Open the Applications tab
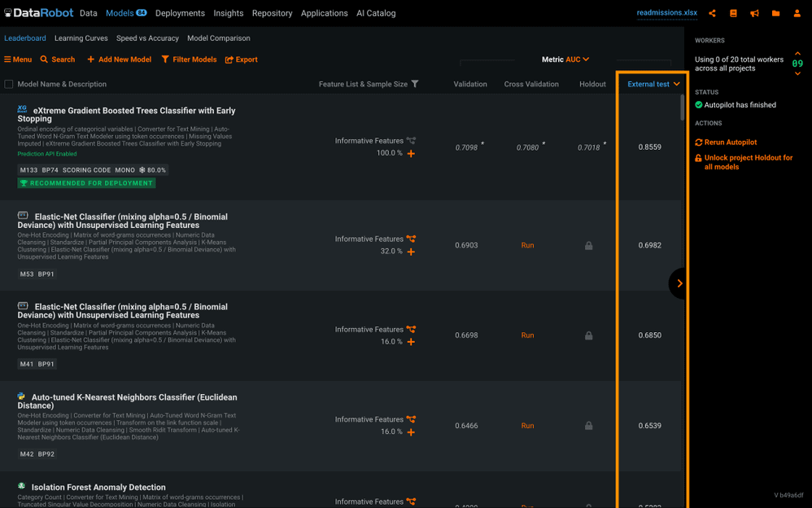The height and width of the screenshot is (508, 812). pos(324,14)
